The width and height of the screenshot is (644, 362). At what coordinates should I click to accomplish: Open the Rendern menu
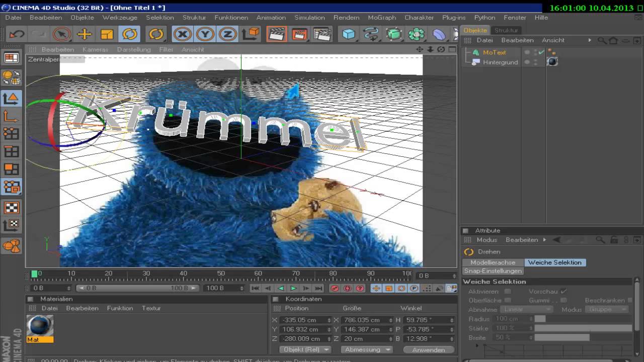[346, 18]
